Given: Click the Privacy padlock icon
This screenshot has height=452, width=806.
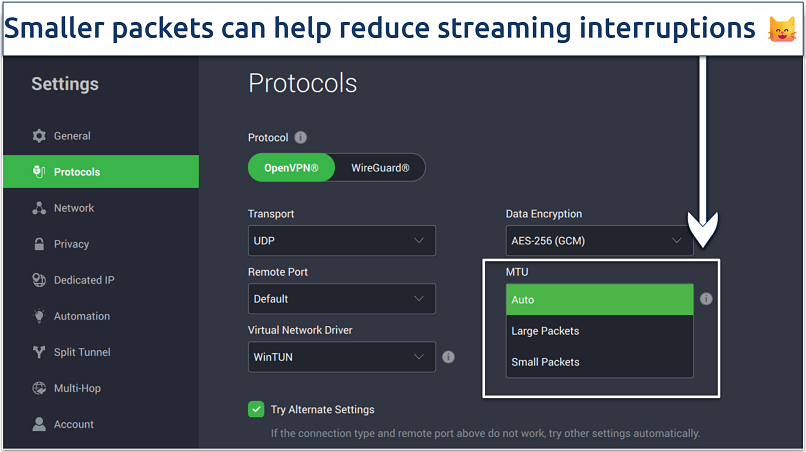Looking at the screenshot, I should pos(39,244).
